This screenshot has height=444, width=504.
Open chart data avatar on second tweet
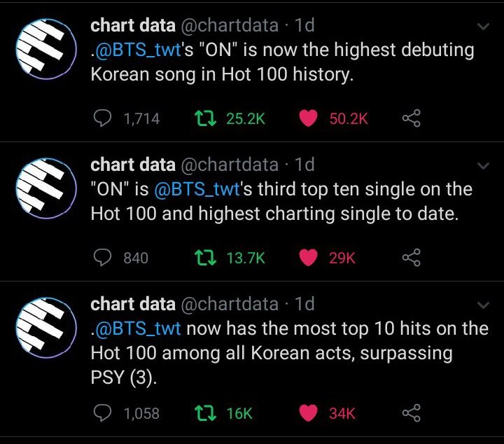(45, 190)
